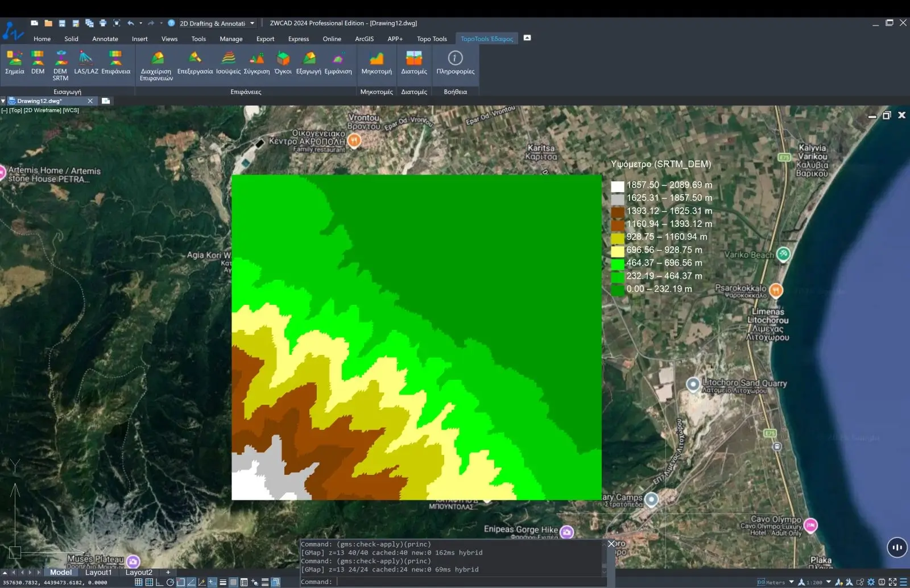Open the Home ribbon tab
The width and height of the screenshot is (910, 588).
coord(42,39)
